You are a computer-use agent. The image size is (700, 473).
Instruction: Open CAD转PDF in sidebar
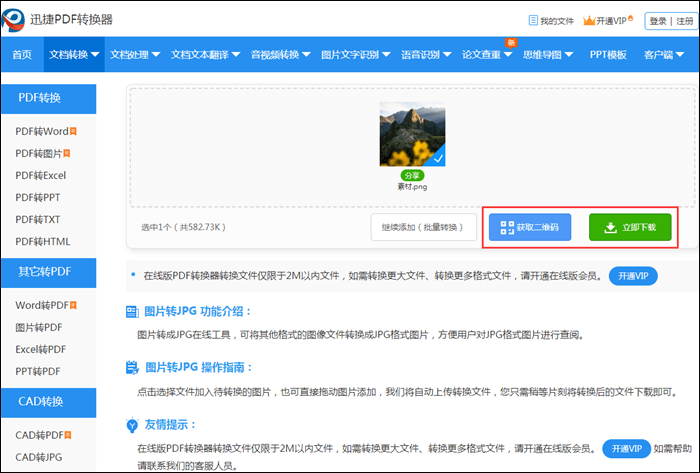point(39,435)
